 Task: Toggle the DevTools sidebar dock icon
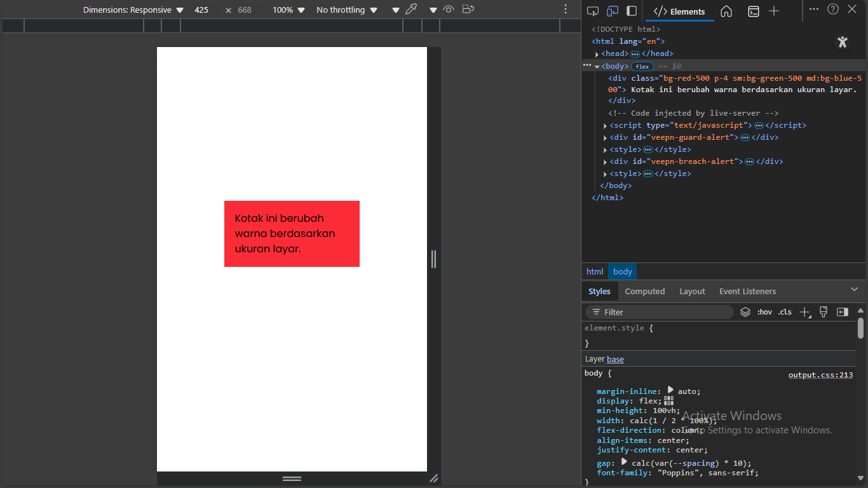[x=632, y=11]
